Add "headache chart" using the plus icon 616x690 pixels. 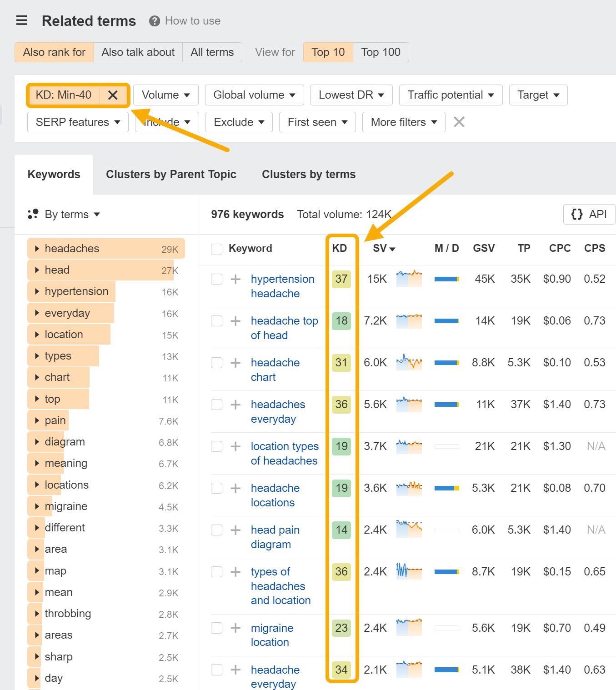point(235,362)
